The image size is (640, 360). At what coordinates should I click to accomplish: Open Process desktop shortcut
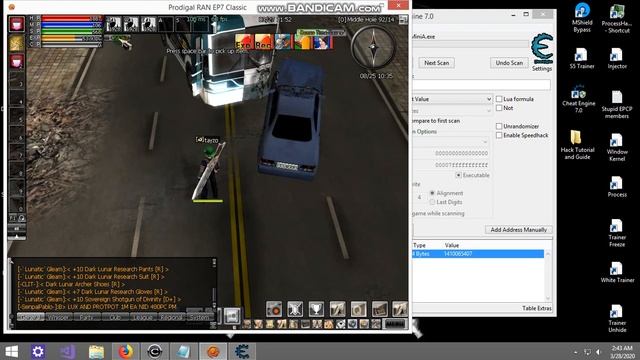click(x=617, y=187)
